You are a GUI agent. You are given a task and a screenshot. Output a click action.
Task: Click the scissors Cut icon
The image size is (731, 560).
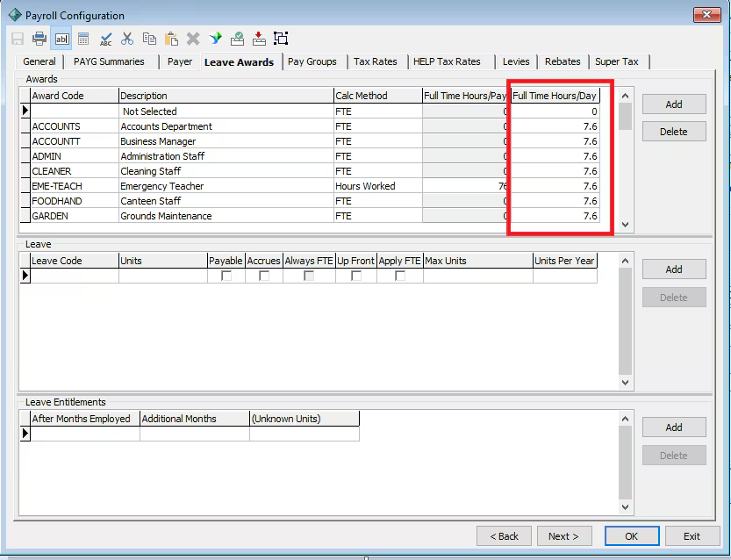coord(127,39)
